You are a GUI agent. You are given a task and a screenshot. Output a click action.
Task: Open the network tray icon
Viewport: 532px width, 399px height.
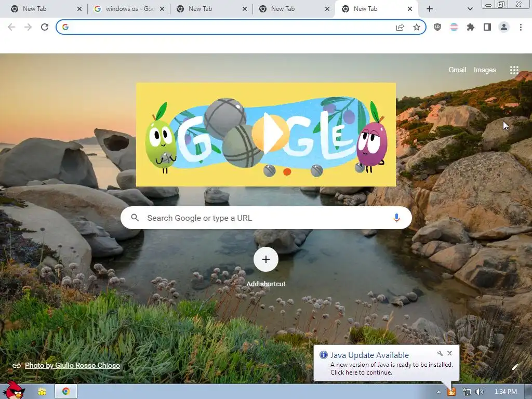point(467,392)
